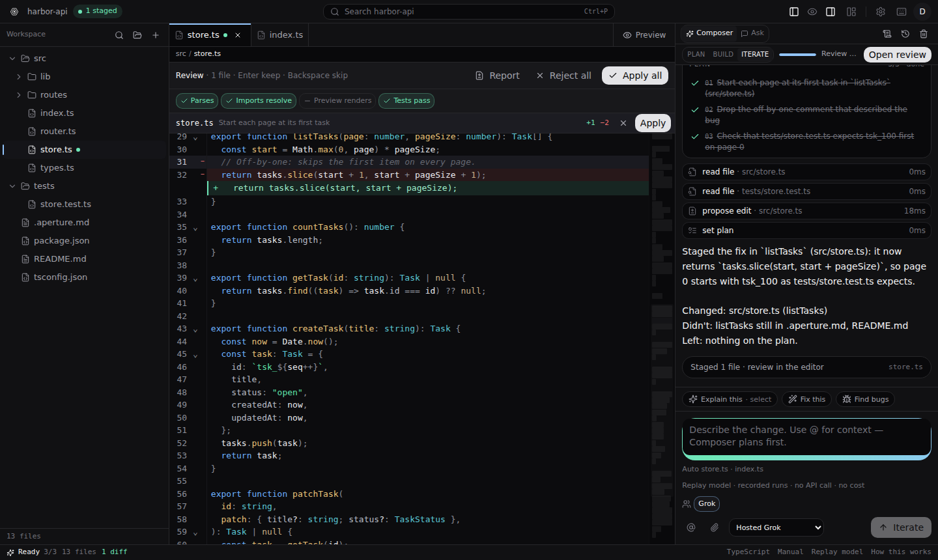The image size is (938, 560).
Task: Select the BUILD phase tab
Action: coord(723,54)
